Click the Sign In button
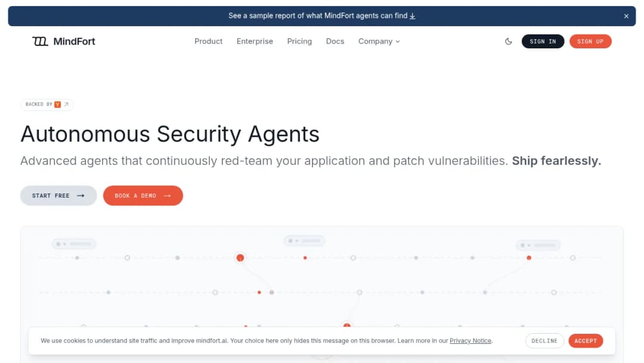This screenshot has height=363, width=644. tap(543, 41)
